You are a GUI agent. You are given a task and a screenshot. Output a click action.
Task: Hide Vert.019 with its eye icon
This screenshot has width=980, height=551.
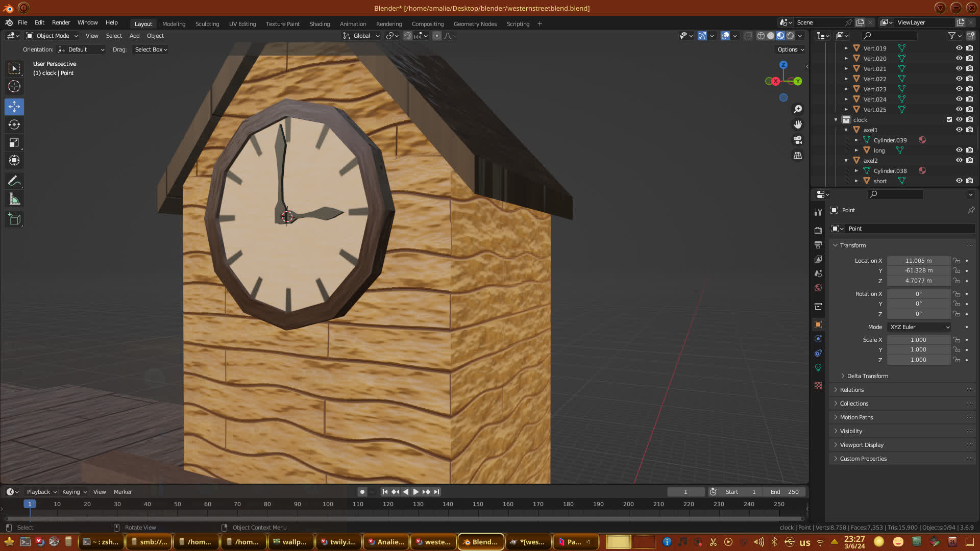coord(959,48)
